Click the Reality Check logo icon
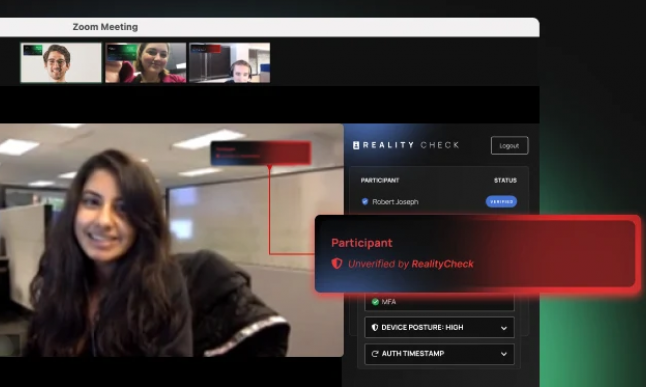The height and width of the screenshot is (387, 646). tap(356, 145)
